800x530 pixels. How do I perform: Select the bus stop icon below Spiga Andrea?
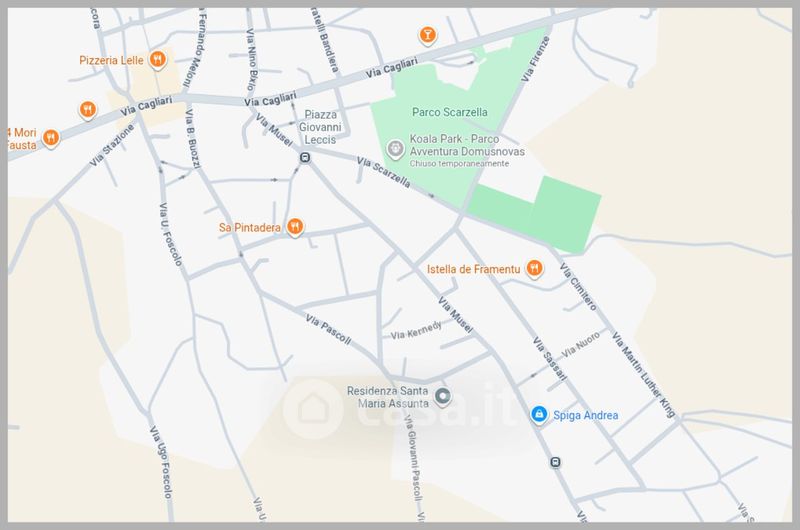556,462
